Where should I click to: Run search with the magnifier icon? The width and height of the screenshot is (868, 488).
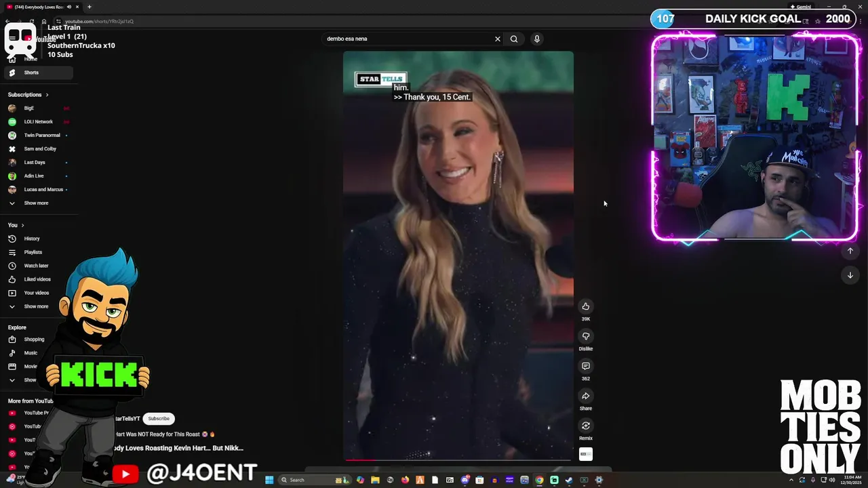point(514,39)
